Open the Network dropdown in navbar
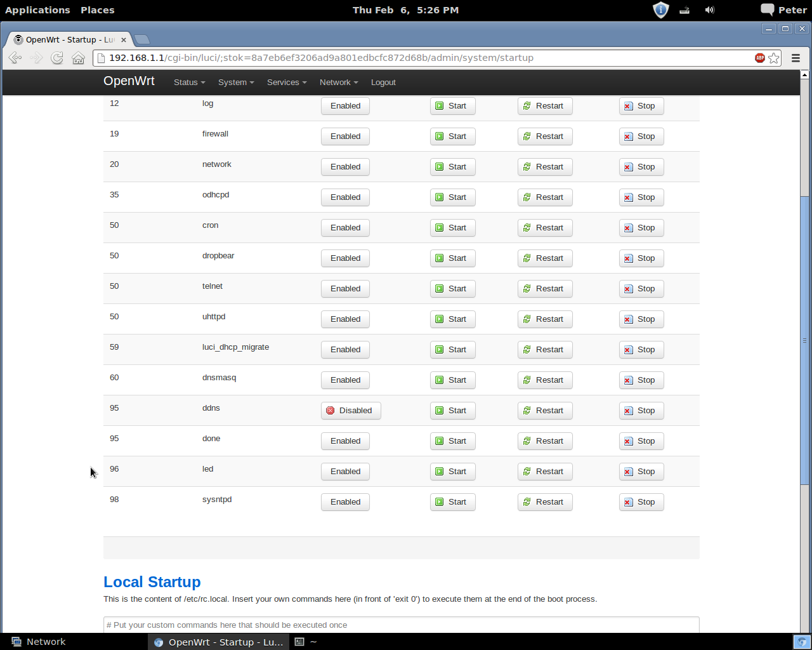 click(338, 83)
